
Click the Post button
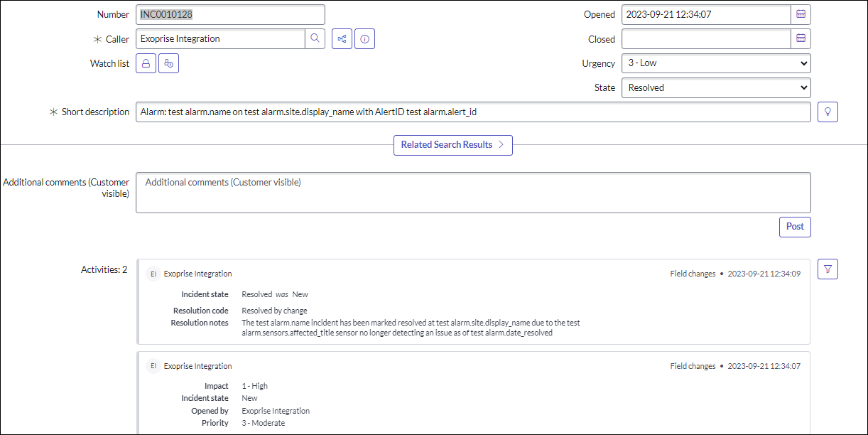click(x=794, y=226)
